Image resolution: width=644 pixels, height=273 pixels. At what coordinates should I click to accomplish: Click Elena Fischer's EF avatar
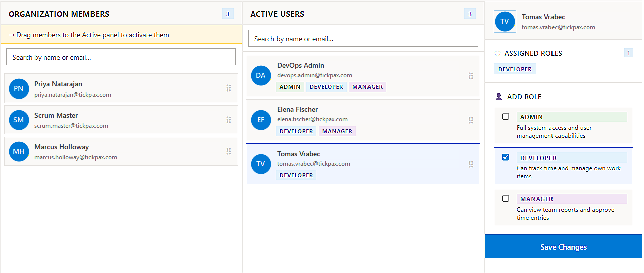pos(261,120)
